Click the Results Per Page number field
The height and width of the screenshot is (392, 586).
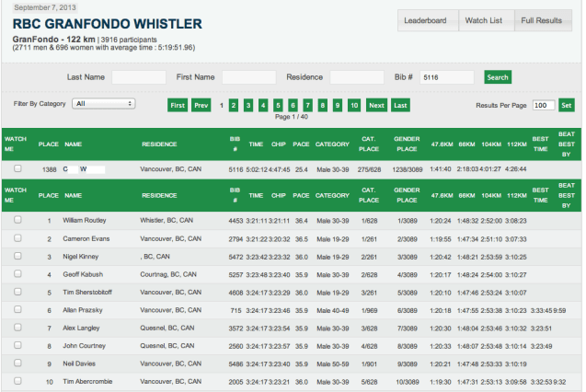(x=543, y=105)
